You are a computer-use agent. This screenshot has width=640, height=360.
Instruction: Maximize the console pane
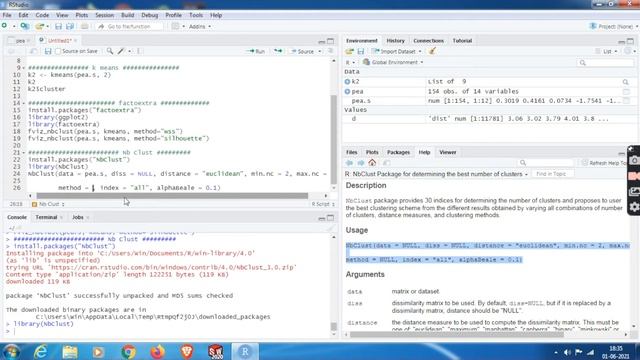(331, 217)
